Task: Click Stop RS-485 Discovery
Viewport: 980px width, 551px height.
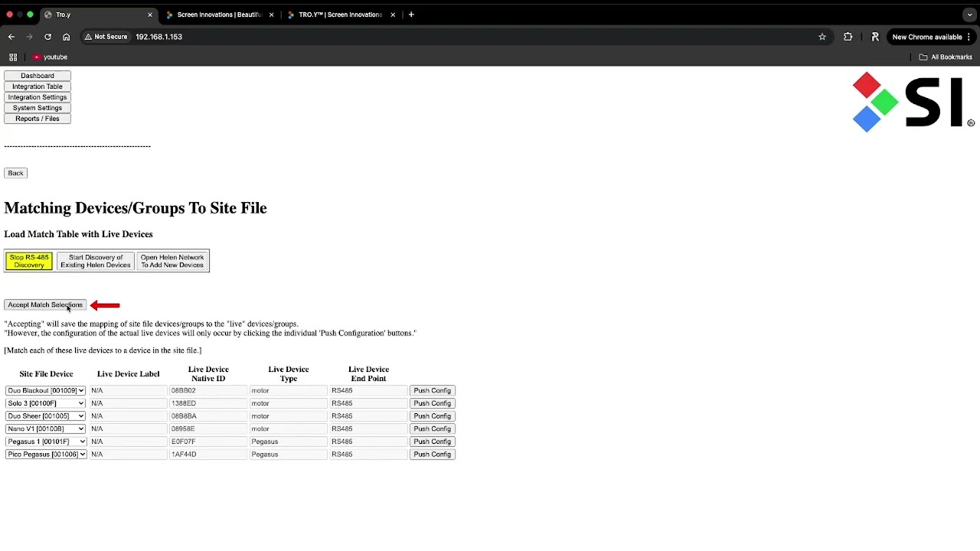Action: click(29, 261)
